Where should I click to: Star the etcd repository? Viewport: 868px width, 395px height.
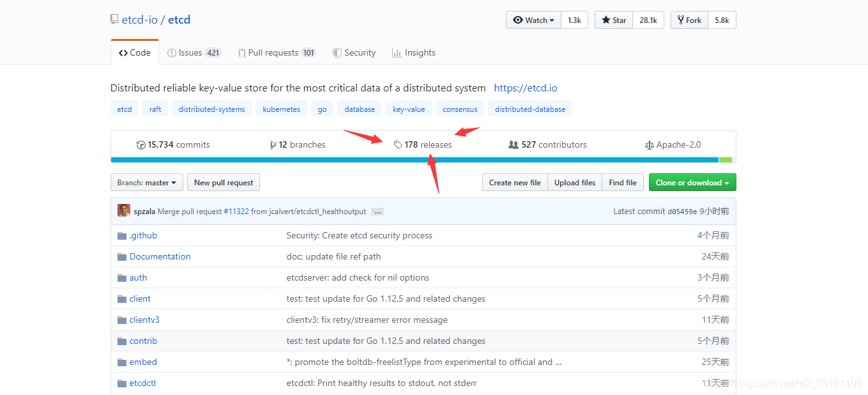(614, 20)
